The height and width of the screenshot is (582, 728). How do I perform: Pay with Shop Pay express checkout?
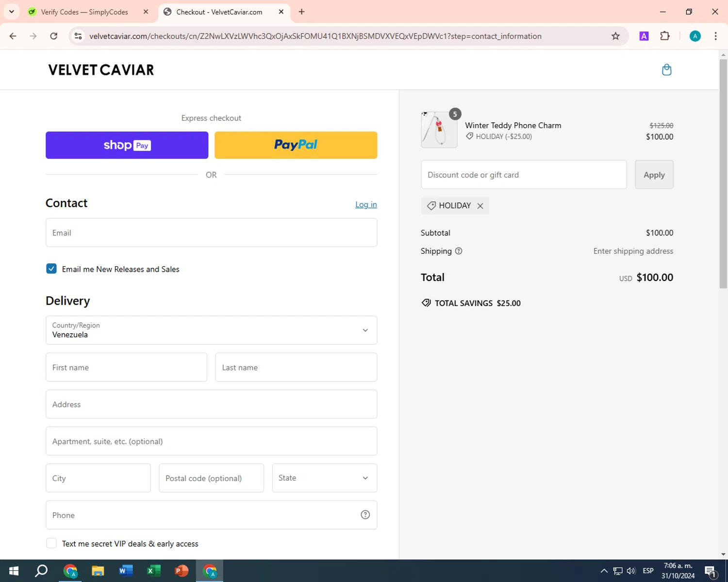tap(127, 145)
